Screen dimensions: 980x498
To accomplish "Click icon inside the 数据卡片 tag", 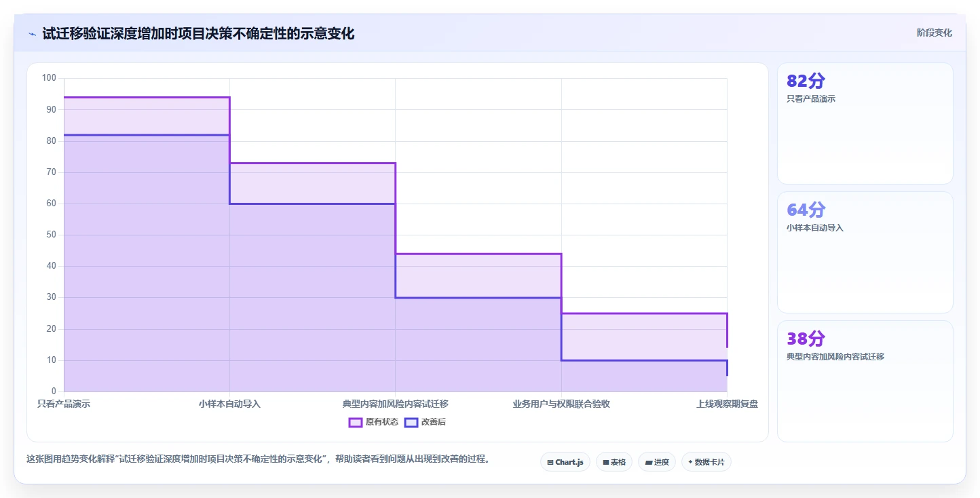I will pyautogui.click(x=690, y=462).
